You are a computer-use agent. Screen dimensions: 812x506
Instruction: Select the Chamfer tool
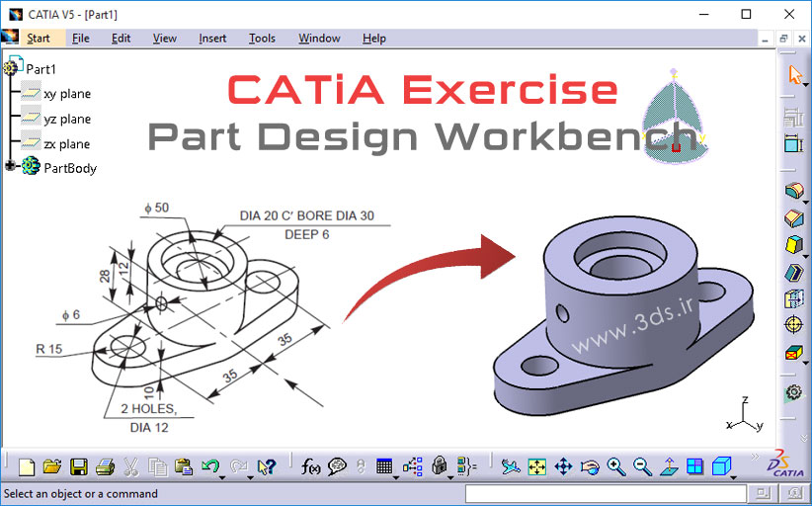(793, 217)
